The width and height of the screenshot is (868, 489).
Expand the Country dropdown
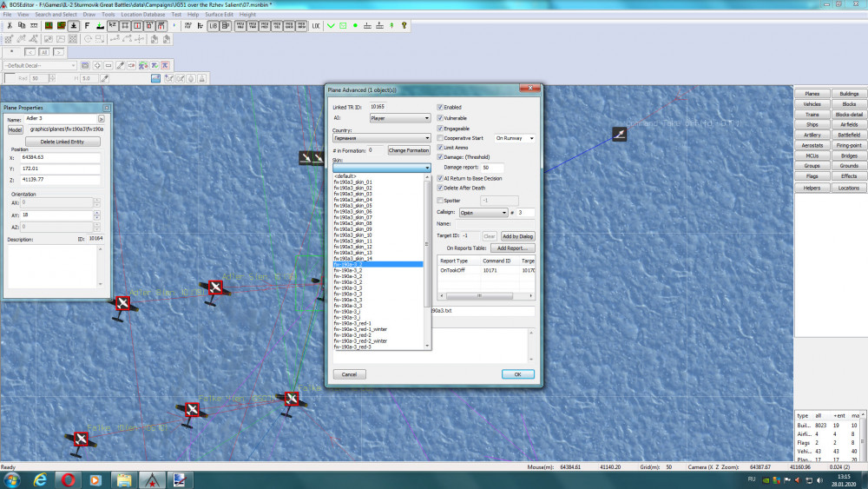tap(382, 138)
